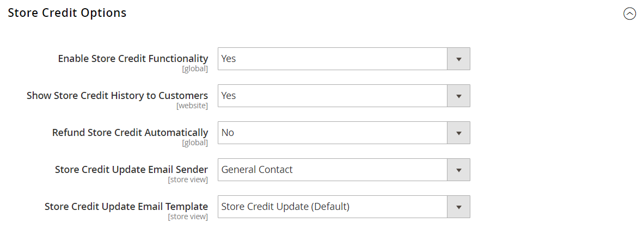
Task: Click [global] scope under Refund Store Credit Automatically
Action: (195, 143)
